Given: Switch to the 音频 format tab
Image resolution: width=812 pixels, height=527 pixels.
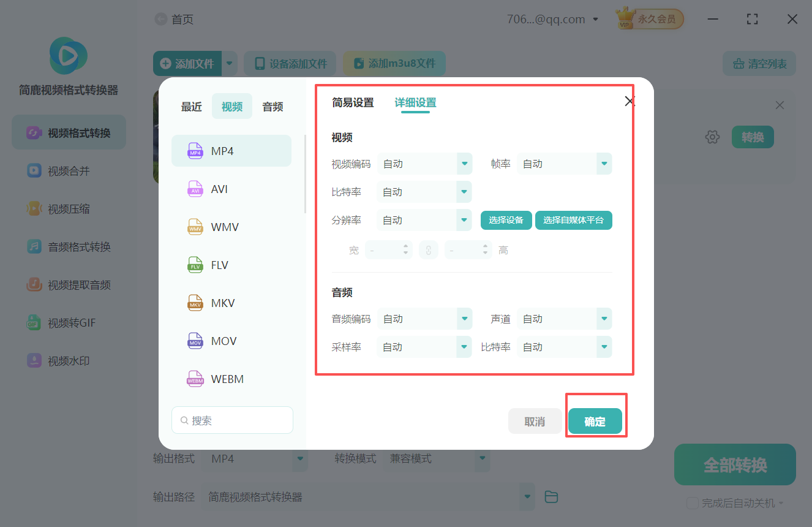Looking at the screenshot, I should 272,106.
